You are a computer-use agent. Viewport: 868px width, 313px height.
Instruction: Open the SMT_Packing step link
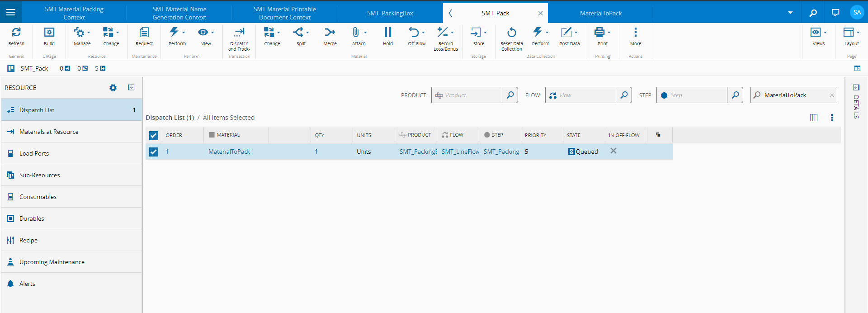pos(501,152)
